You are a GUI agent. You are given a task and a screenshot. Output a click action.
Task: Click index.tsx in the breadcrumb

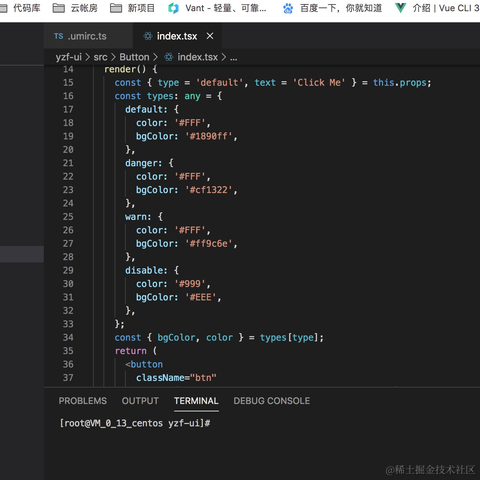pos(197,57)
